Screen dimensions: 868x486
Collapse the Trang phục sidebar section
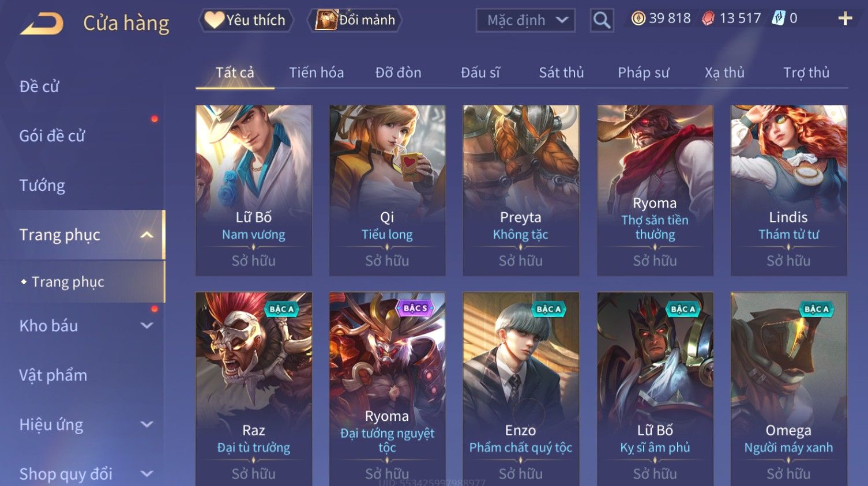tap(147, 235)
